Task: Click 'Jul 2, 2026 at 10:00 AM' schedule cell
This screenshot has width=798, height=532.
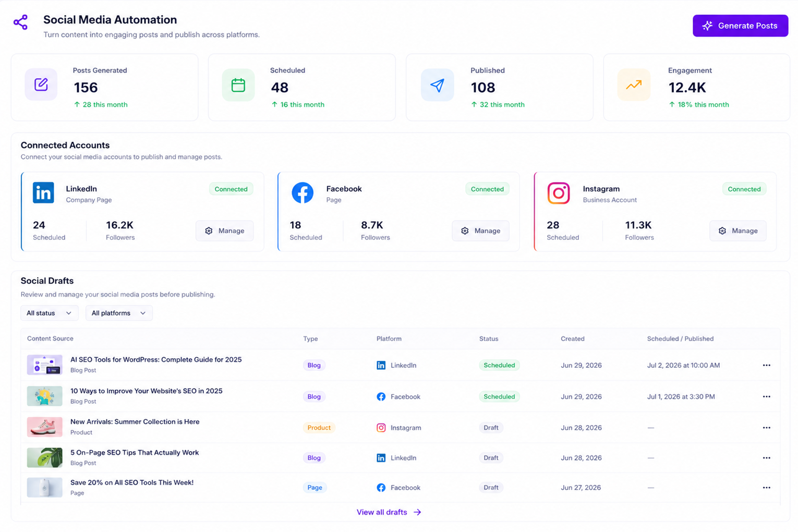Action: pos(683,365)
